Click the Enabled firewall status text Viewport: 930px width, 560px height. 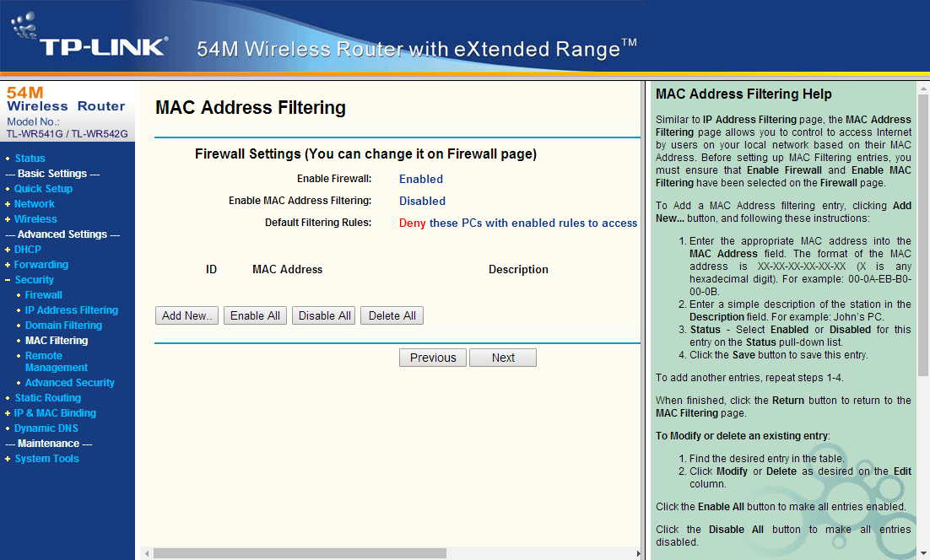click(x=421, y=179)
